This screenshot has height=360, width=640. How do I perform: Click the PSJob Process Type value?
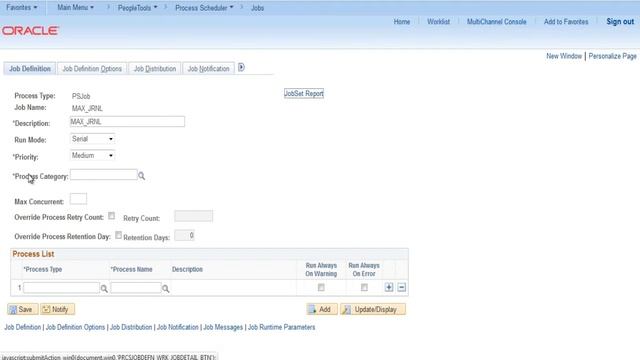pyautogui.click(x=81, y=96)
